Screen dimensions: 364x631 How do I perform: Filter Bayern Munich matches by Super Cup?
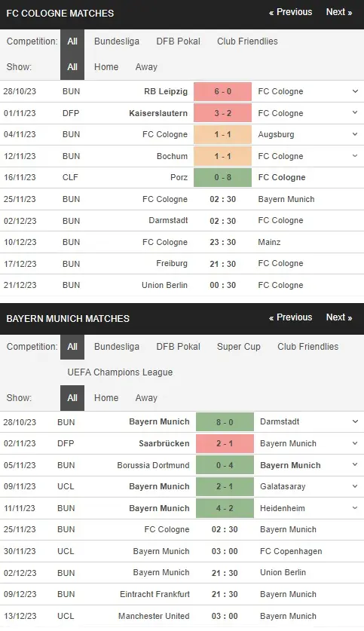tap(238, 347)
